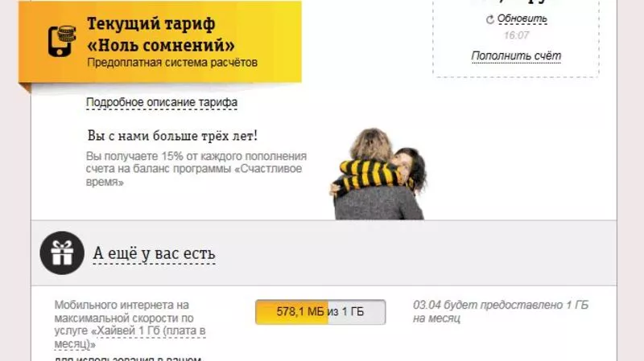
Task: Click the refresh arrow icon beside Обновить
Action: click(489, 19)
